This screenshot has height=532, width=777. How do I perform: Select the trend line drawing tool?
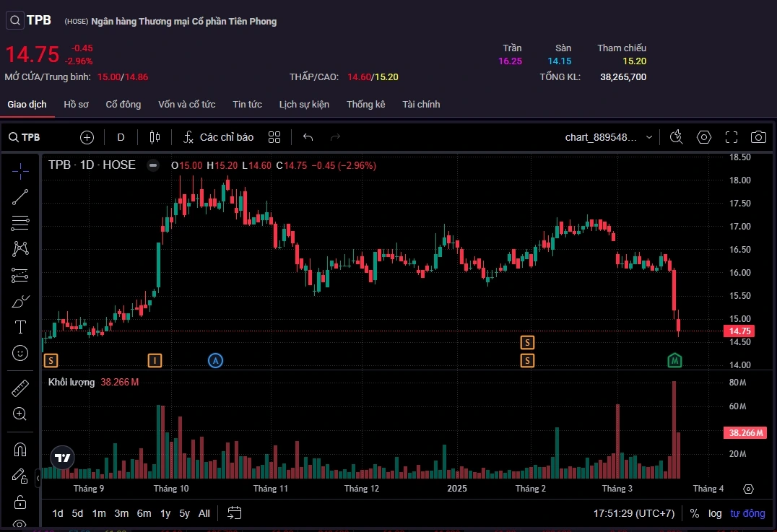pos(20,197)
